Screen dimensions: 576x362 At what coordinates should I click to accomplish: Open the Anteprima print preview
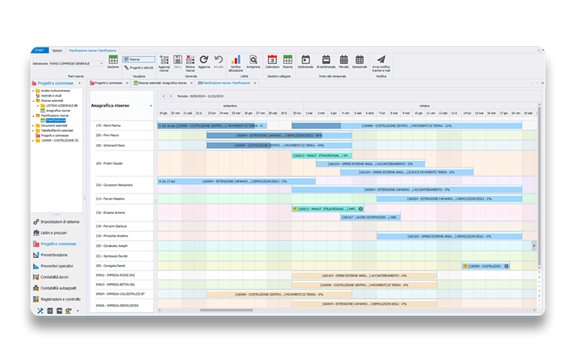[253, 62]
